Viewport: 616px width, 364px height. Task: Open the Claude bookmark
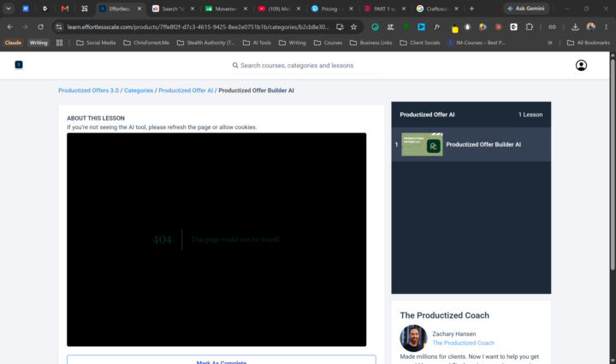pos(13,43)
